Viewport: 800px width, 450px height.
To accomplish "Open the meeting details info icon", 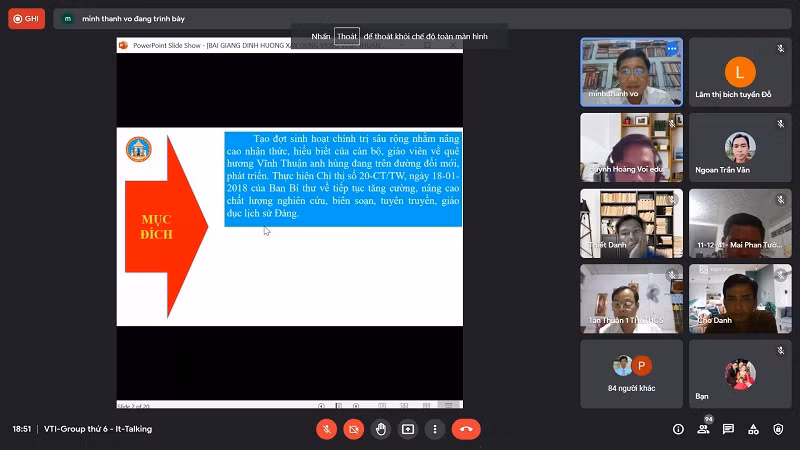I will pos(678,429).
